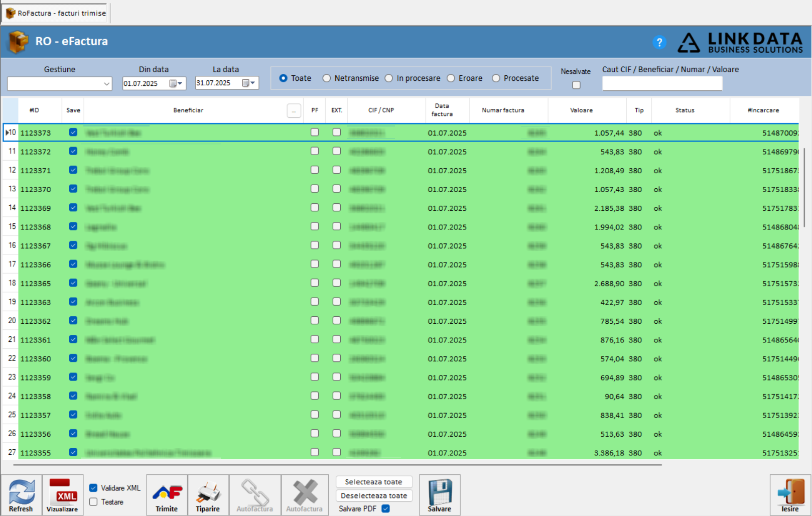Image resolution: width=812 pixels, height=516 pixels.
Task: Select invoice ID 1123362 cell
Action: 41,321
